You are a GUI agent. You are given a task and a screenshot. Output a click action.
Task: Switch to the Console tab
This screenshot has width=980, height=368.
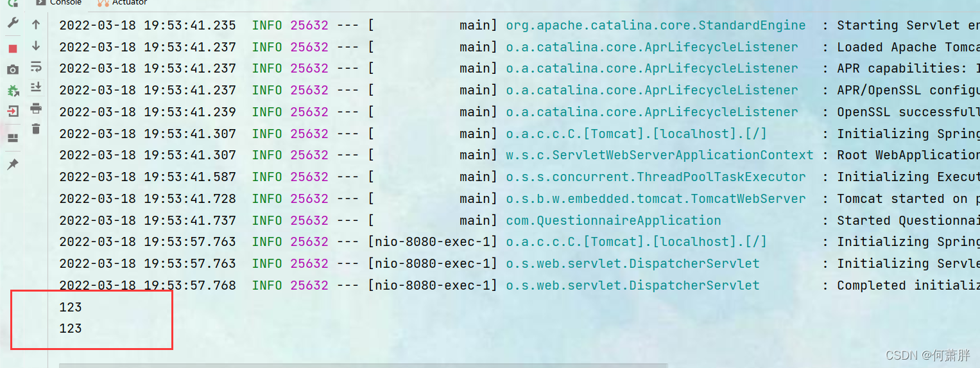click(x=59, y=3)
